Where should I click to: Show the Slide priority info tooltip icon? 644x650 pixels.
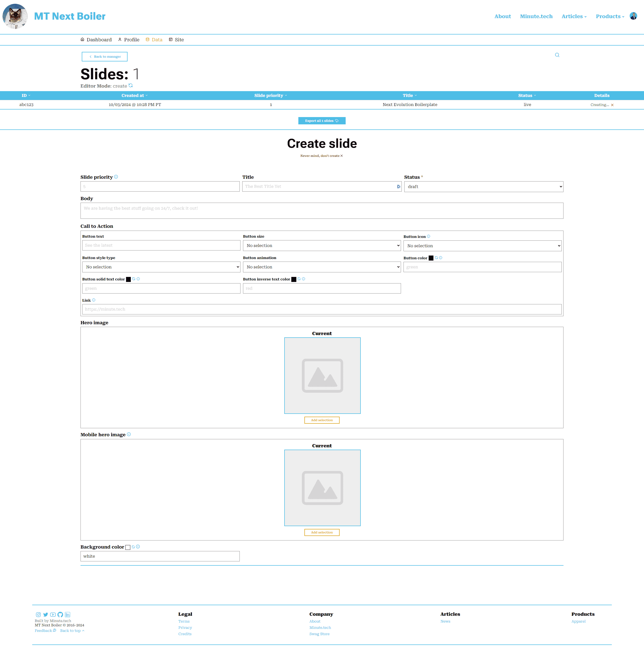pos(116,177)
